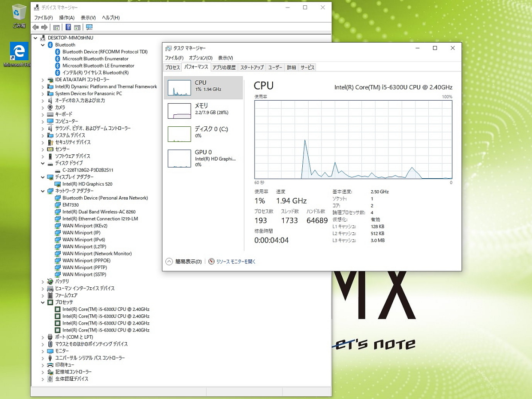The width and height of the screenshot is (532, 399).
Task: Select Intel(R) Ethernet Connection I219-LM
Action: coord(100,219)
